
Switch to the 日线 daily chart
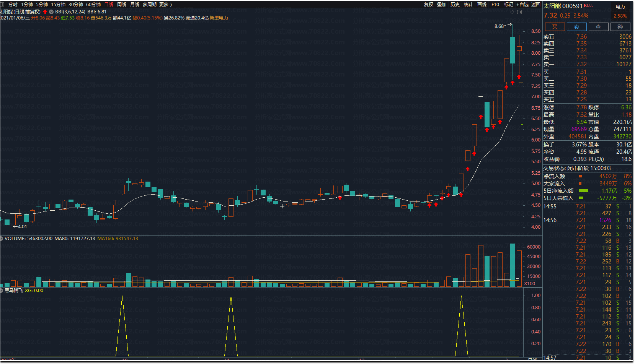point(109,5)
